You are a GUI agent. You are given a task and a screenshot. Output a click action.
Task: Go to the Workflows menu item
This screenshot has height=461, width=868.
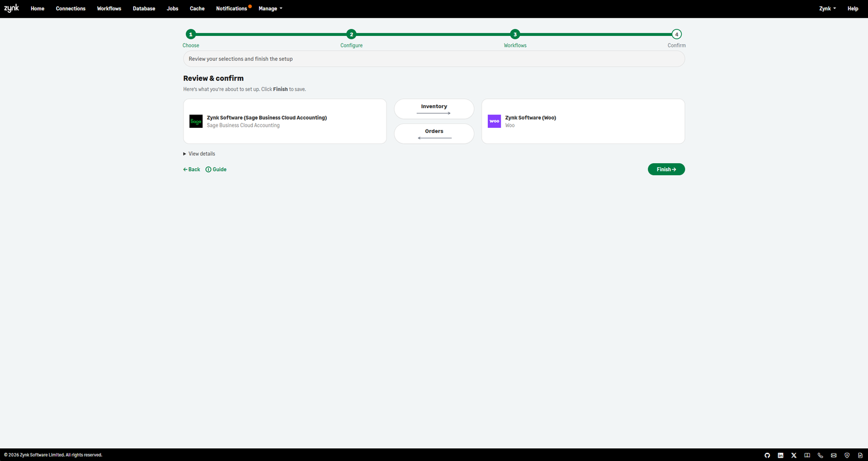109,8
